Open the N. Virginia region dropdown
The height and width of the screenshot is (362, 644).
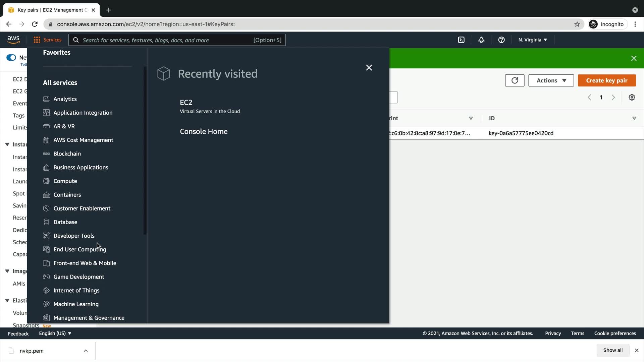(532, 40)
